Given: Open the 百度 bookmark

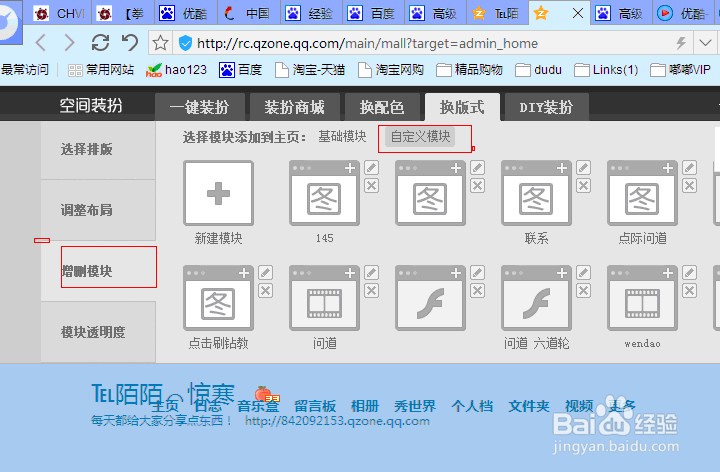Looking at the screenshot, I should pos(241,70).
